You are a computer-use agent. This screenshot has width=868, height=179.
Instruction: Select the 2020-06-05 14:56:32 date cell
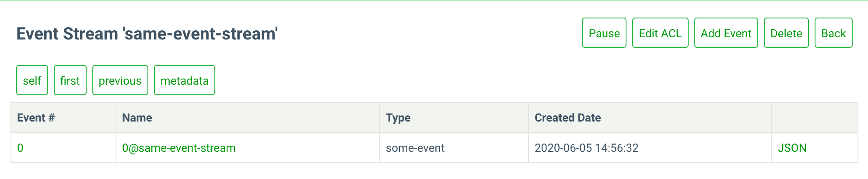[x=586, y=148]
